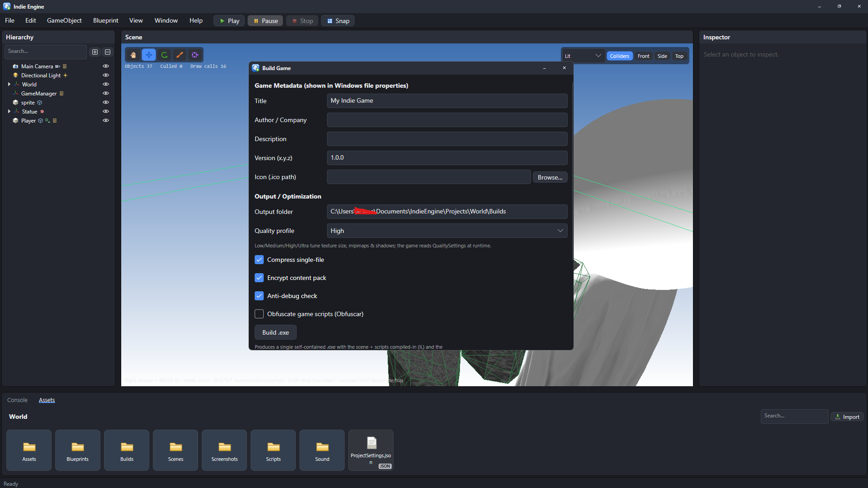The height and width of the screenshot is (488, 868).
Task: Open the Assets folder in asset browser
Action: pyautogui.click(x=29, y=450)
